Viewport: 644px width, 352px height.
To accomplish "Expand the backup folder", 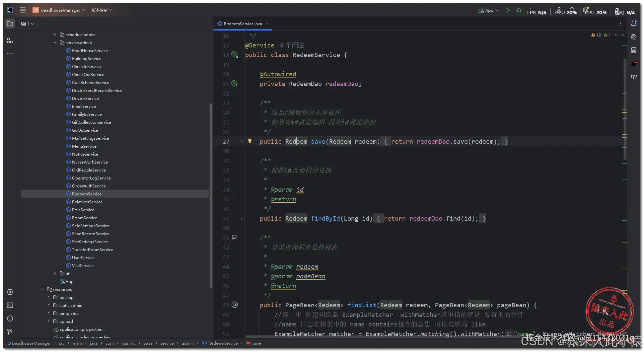I will pos(49,297).
